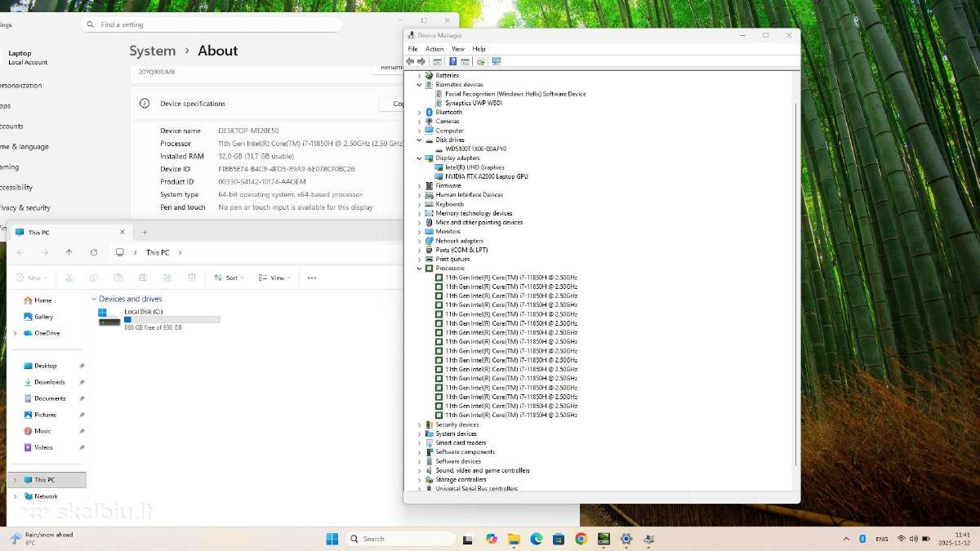Open the Windows Start button on taskbar
This screenshot has height=551, width=980.
click(332, 539)
